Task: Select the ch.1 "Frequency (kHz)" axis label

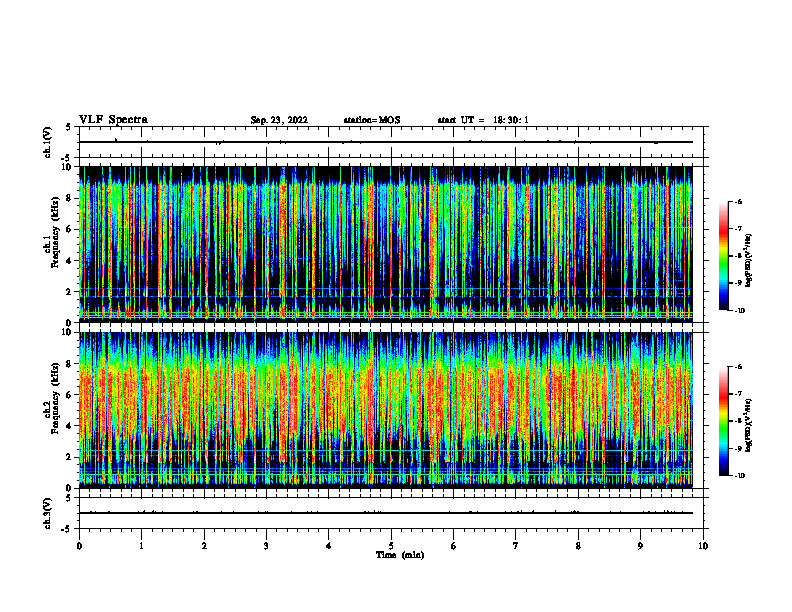Action: [x=56, y=231]
